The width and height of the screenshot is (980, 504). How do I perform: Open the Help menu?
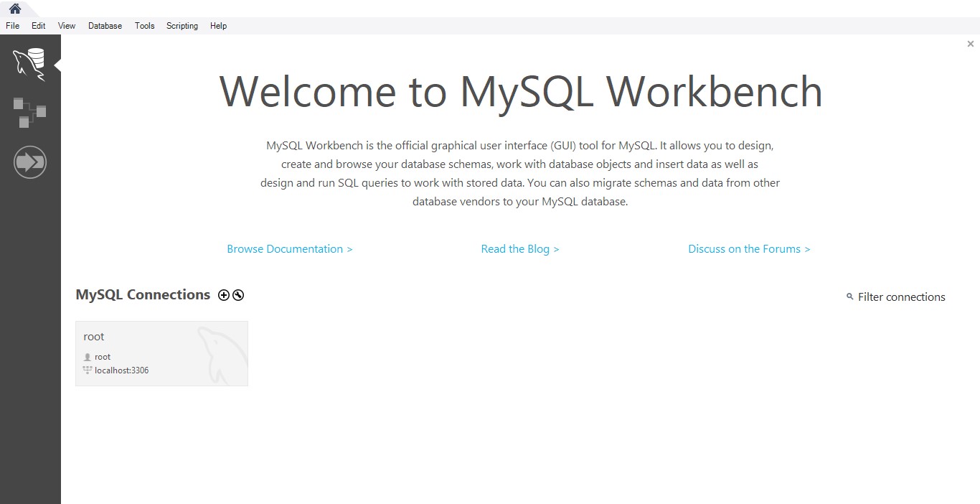(x=218, y=26)
